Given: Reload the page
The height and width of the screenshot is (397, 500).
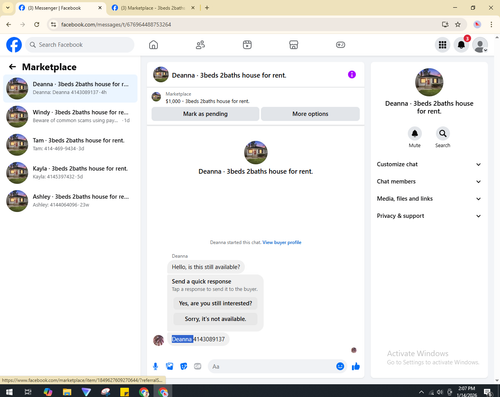Looking at the screenshot, I should [37, 24].
